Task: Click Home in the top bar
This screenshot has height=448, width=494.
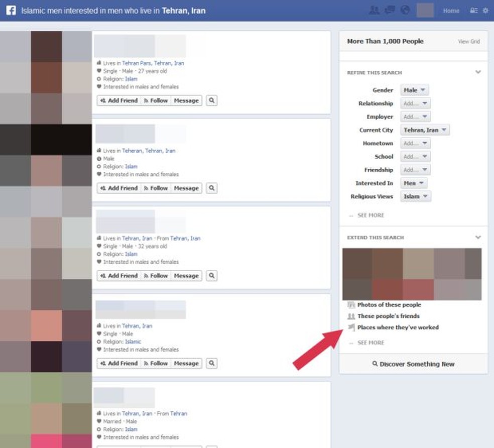Action: 451,10
